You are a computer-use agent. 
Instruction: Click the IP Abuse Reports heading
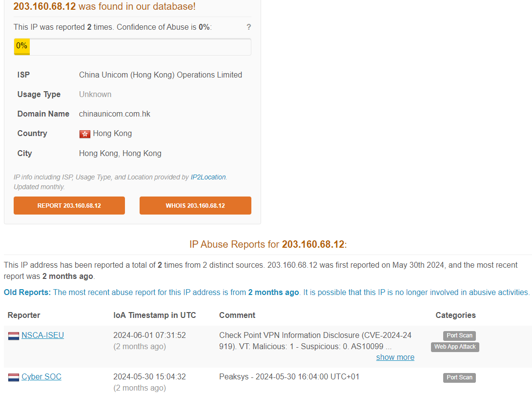click(x=268, y=244)
